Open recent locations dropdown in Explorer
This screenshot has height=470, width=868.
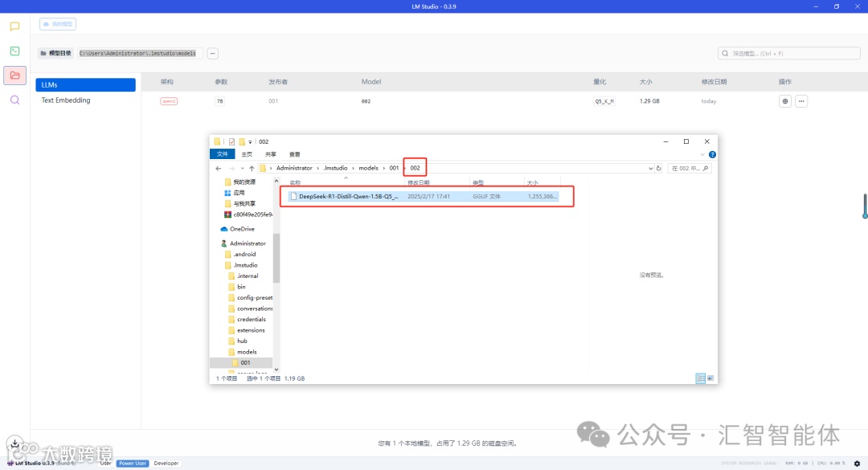pyautogui.click(x=242, y=168)
